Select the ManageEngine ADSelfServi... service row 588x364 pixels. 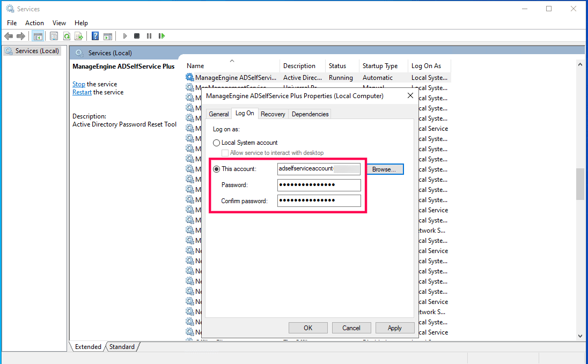click(x=318, y=78)
